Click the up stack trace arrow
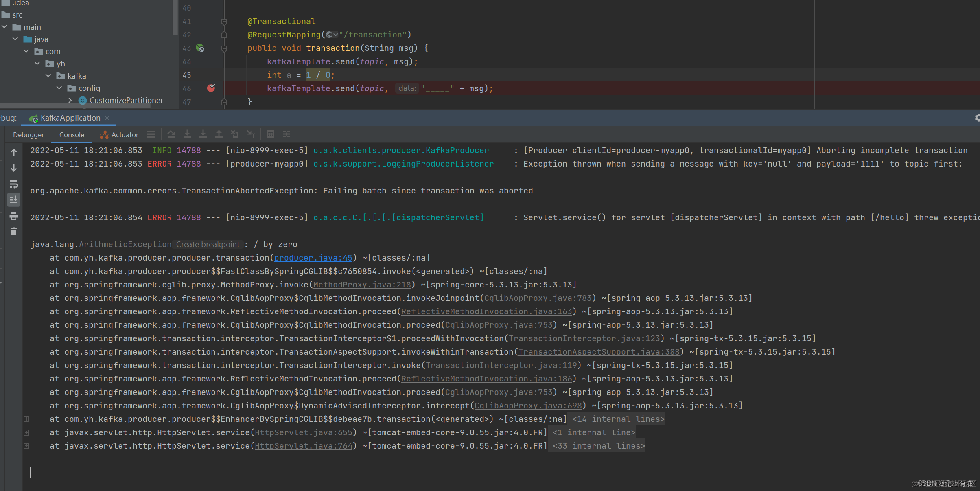Screen dimensions: 980x491 (x=14, y=152)
